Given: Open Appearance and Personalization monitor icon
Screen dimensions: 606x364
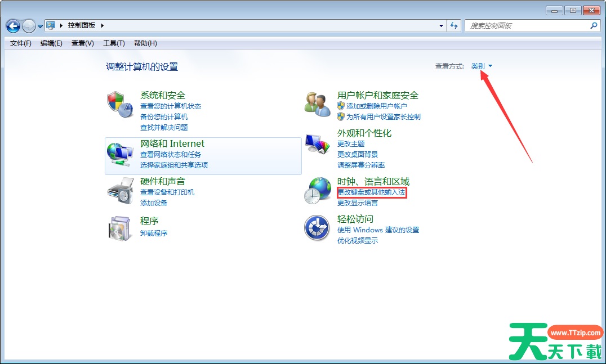Looking at the screenshot, I should point(317,144).
